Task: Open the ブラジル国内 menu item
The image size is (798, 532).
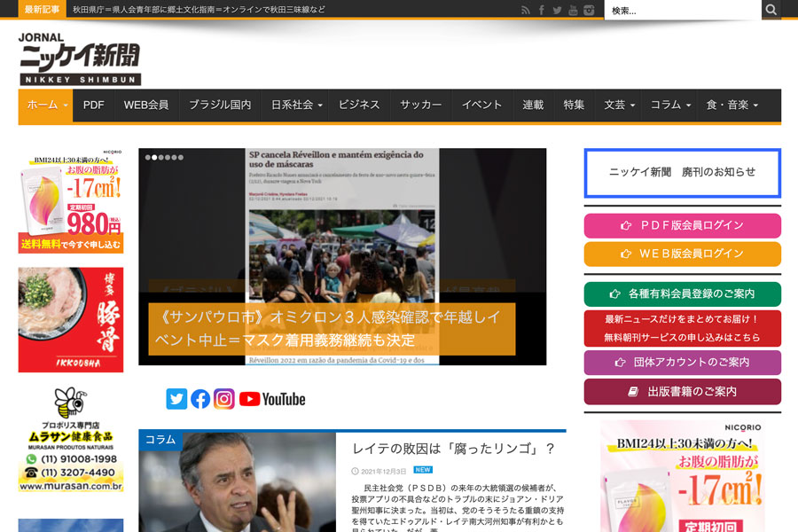Action: point(220,105)
